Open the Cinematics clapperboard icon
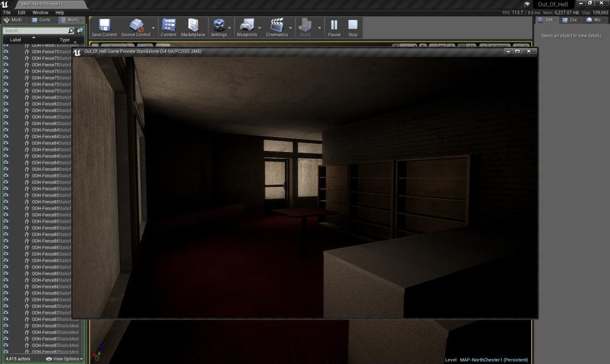The width and height of the screenshot is (610, 364). (x=276, y=27)
